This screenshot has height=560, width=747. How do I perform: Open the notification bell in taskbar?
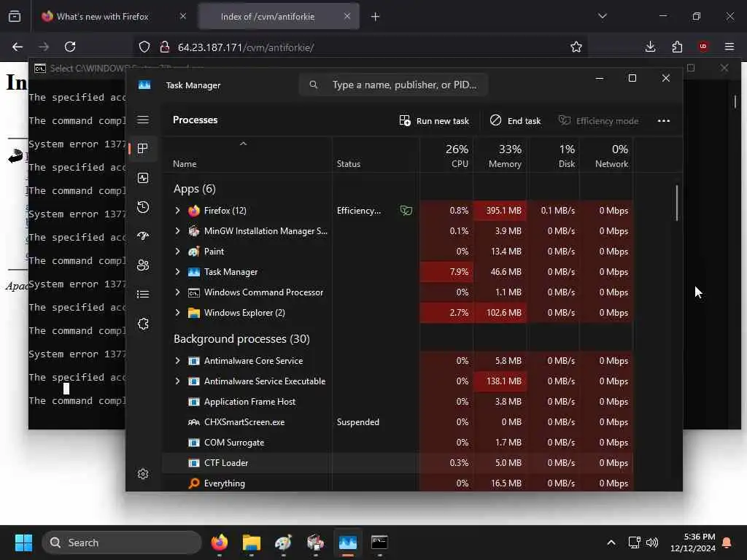point(727,542)
